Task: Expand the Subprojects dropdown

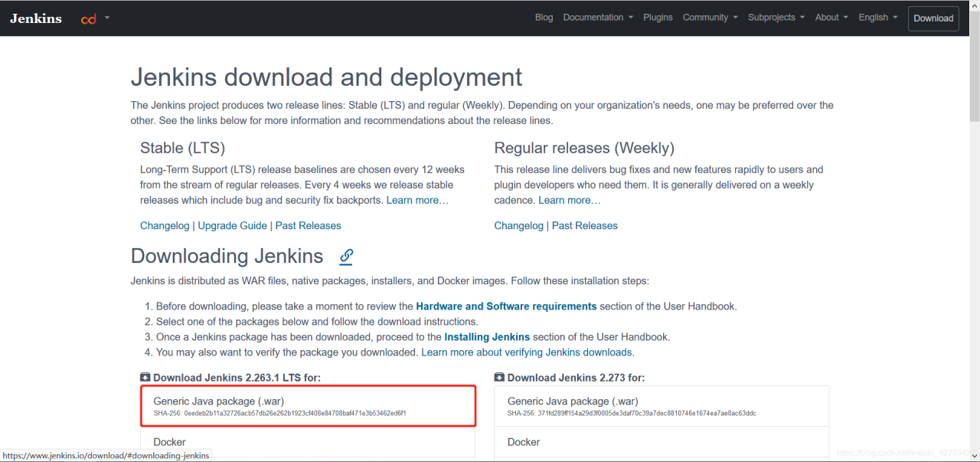Action: pos(776,18)
